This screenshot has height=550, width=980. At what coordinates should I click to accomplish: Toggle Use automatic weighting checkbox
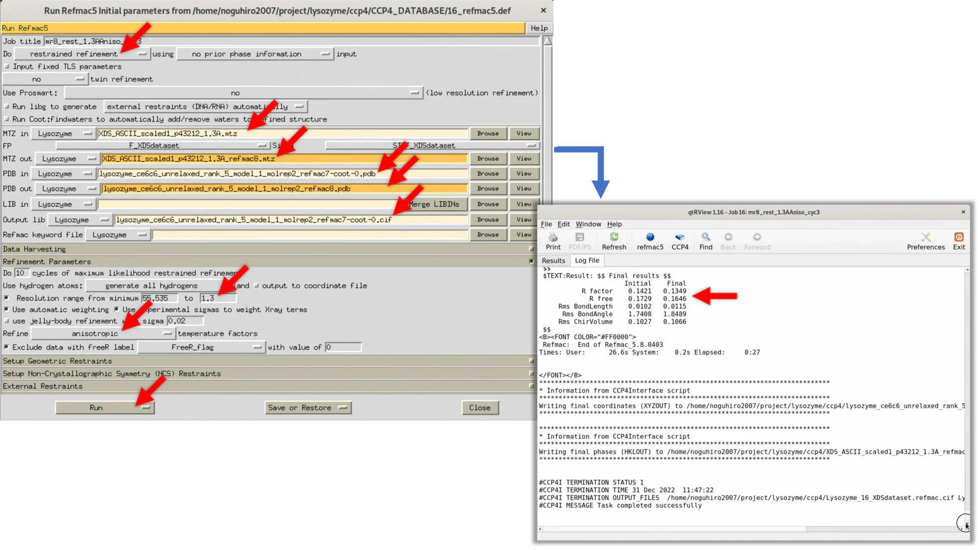point(7,309)
